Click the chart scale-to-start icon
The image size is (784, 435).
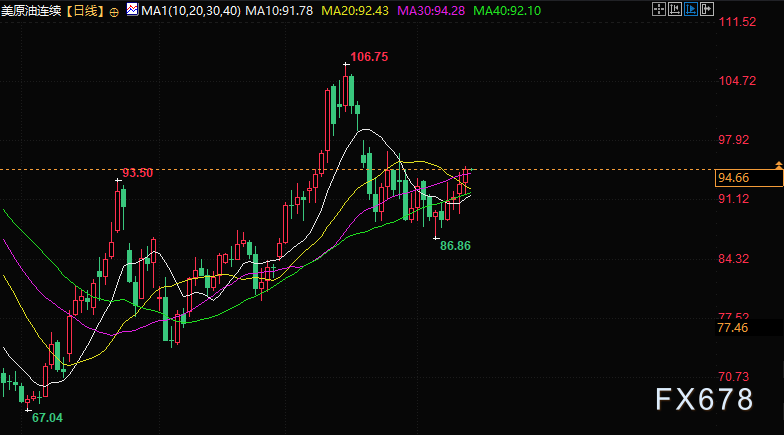tap(674, 9)
